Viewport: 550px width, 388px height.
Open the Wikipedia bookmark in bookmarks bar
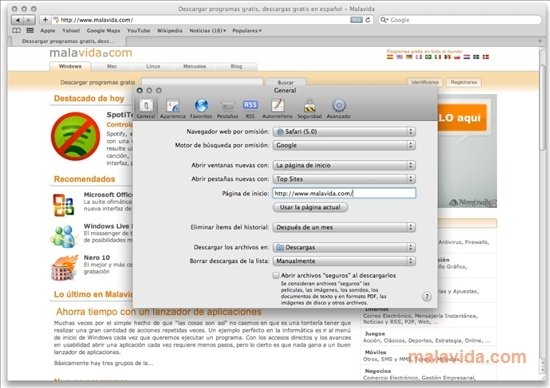click(x=169, y=31)
